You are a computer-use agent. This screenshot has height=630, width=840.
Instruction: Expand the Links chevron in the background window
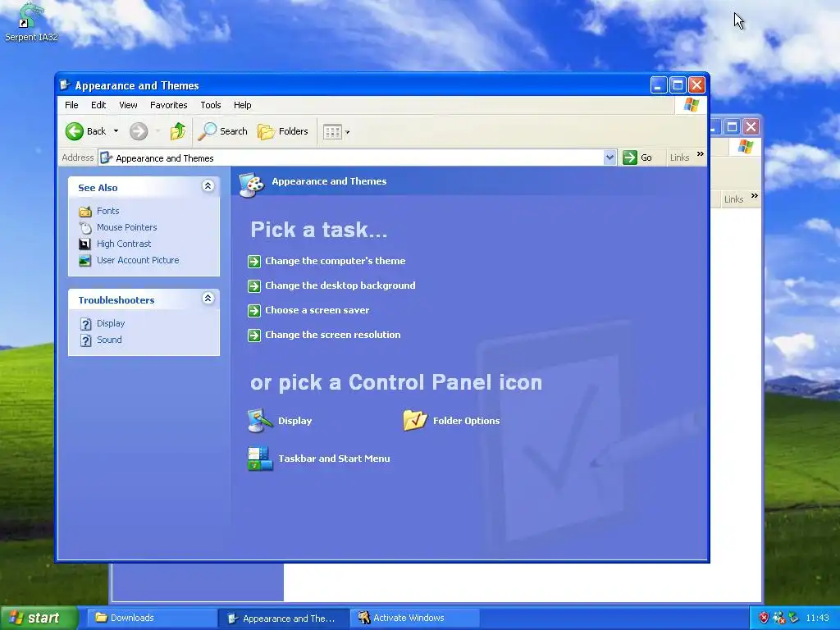(x=755, y=196)
